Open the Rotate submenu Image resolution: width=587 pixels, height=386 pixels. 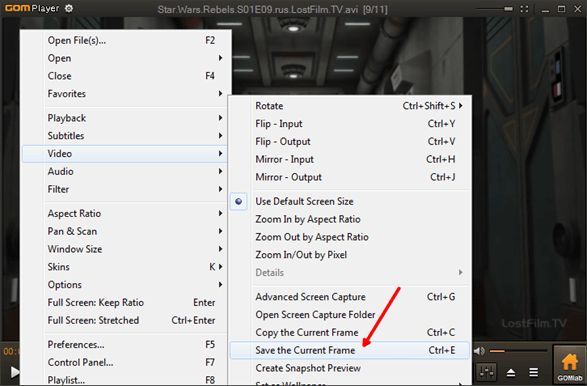[x=350, y=106]
